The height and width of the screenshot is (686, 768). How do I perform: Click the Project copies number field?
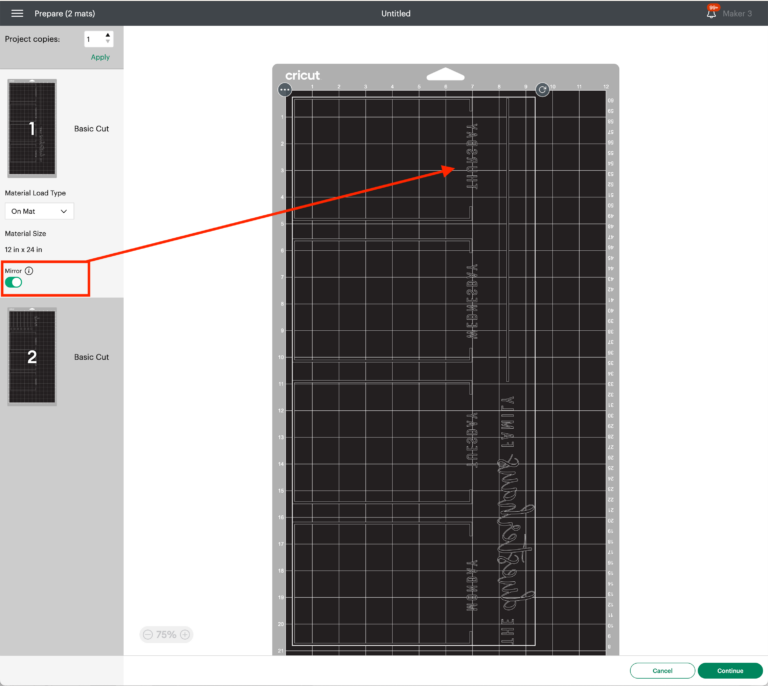93,39
